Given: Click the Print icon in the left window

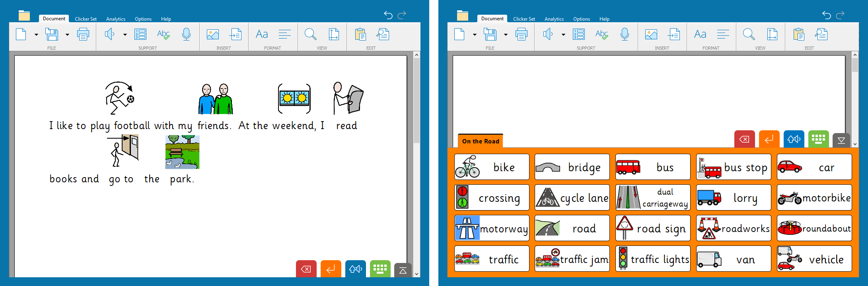Looking at the screenshot, I should pos(83,35).
